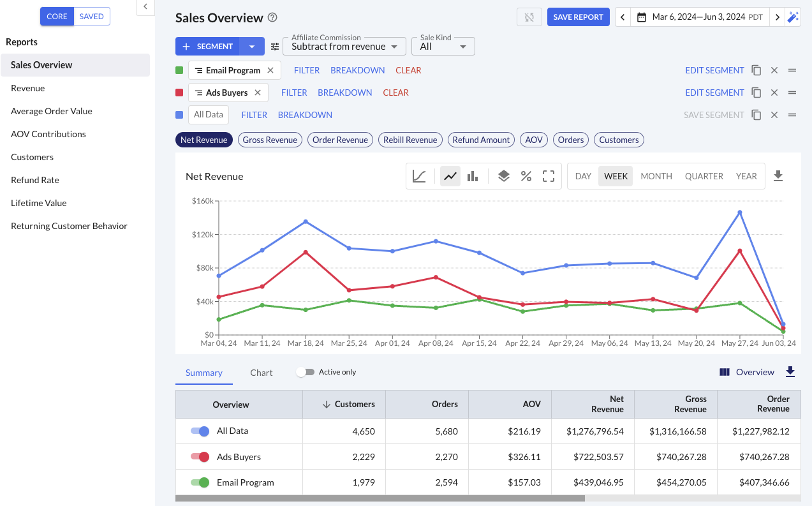Select the Gross Revenue metric chip
812x506 pixels.
point(270,140)
